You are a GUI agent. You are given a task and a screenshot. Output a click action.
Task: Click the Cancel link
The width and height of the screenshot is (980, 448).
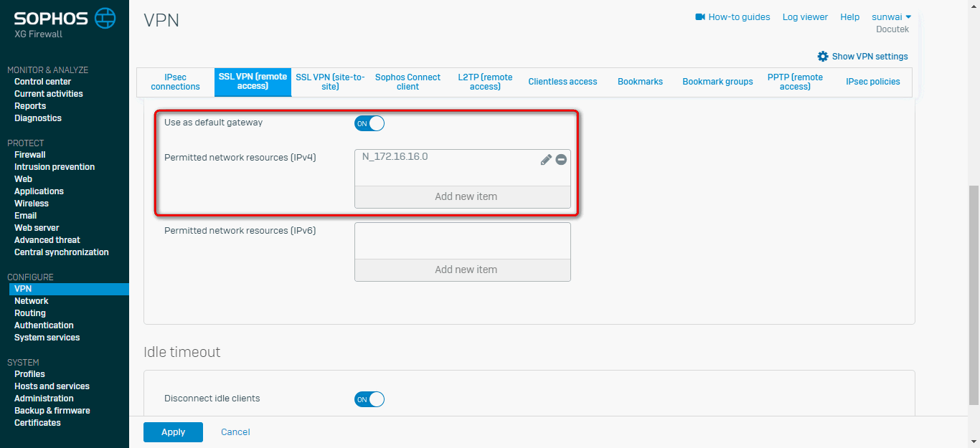(x=235, y=432)
